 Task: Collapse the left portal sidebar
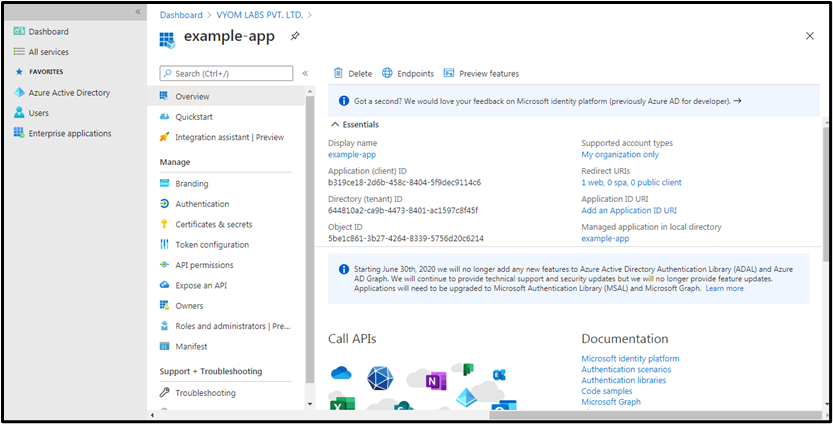point(138,11)
